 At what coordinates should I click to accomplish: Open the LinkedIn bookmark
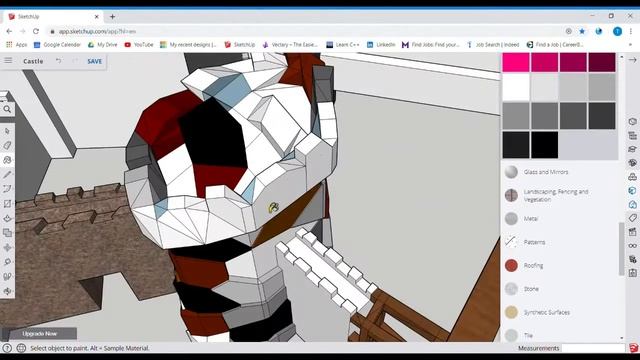click(381, 45)
